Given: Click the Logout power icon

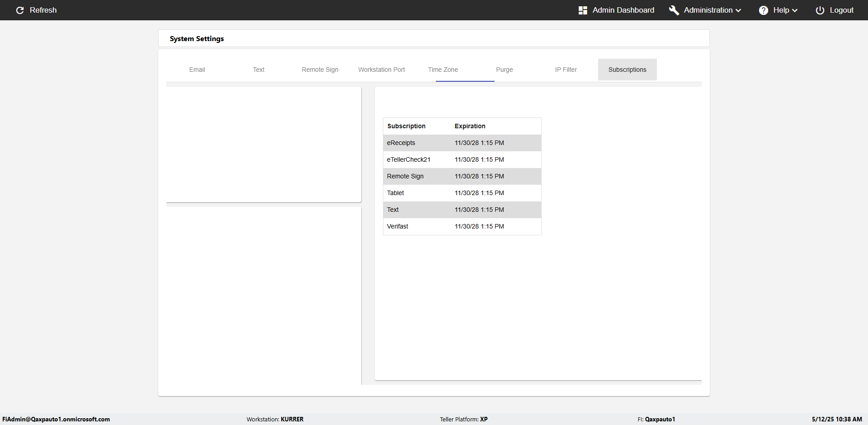Looking at the screenshot, I should point(820,10).
